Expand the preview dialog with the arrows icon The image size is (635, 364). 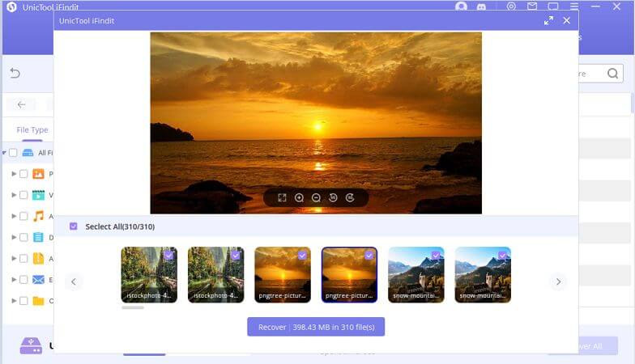(x=548, y=20)
